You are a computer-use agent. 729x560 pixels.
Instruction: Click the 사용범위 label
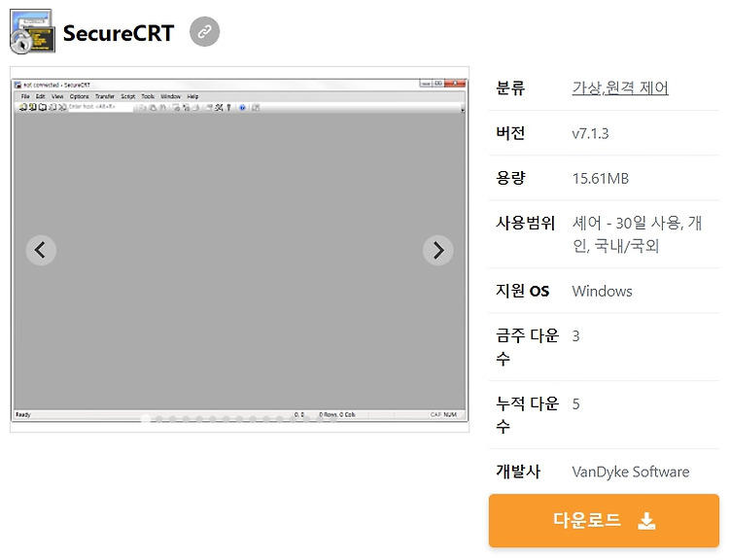point(525,223)
